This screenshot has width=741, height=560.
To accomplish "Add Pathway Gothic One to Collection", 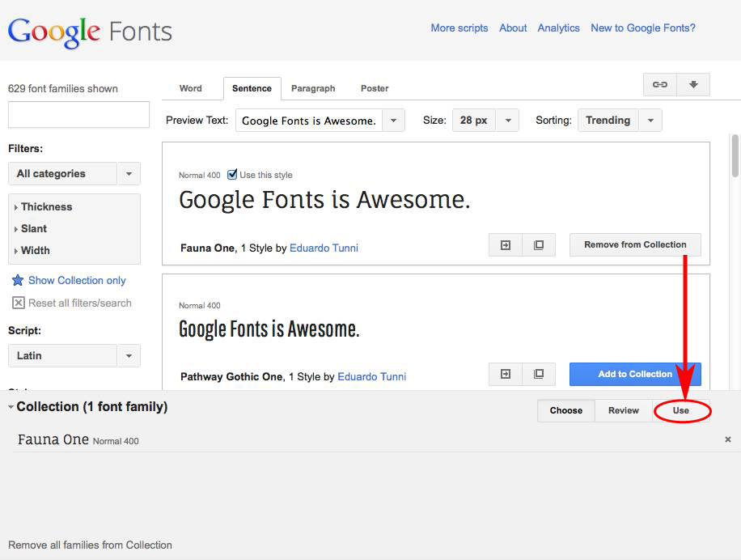I will 635,375.
